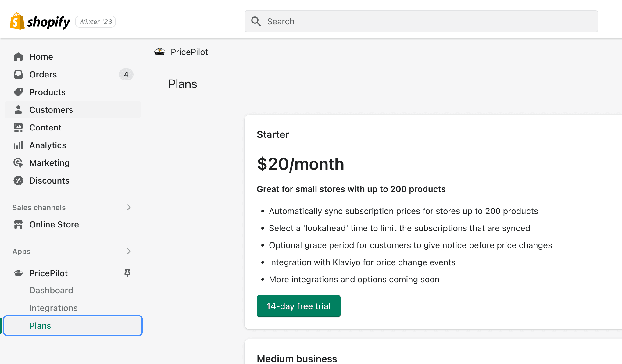The image size is (622, 364).
Task: Unpin PricePilot app with pin icon
Action: pos(127,273)
